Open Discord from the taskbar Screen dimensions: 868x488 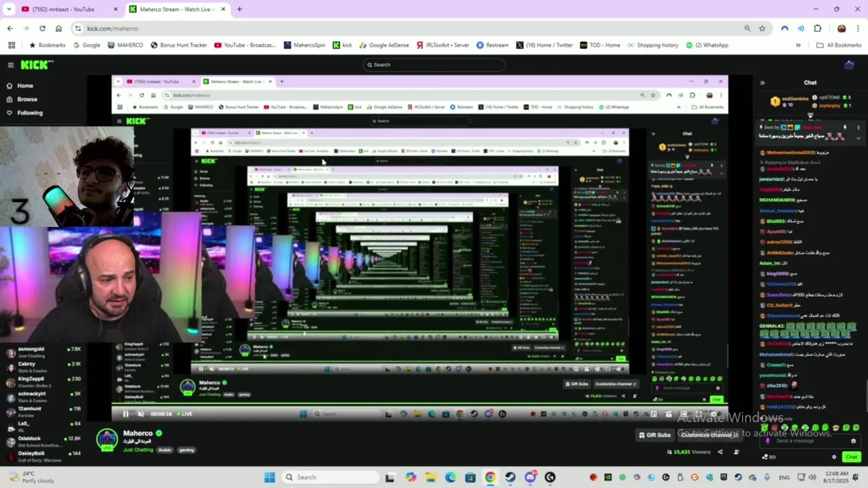point(530,477)
